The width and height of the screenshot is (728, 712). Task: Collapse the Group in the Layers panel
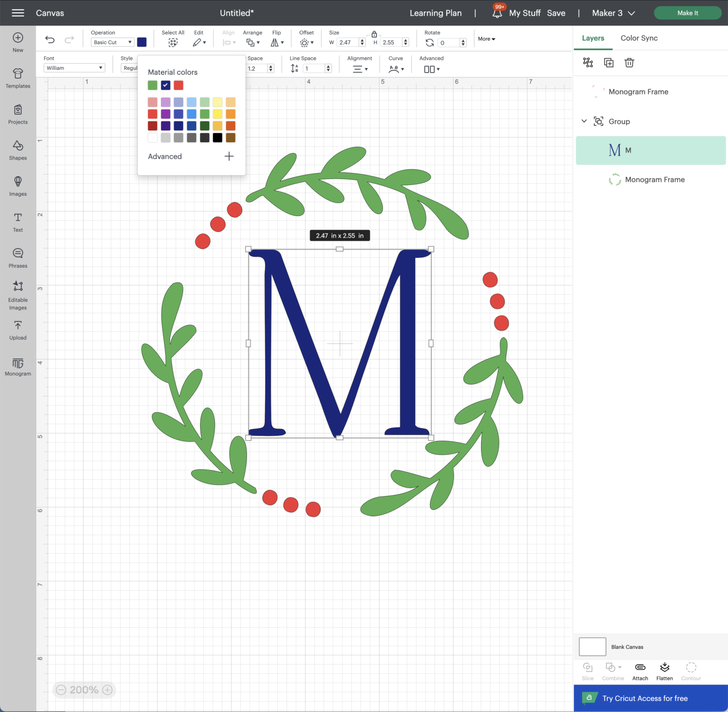584,121
